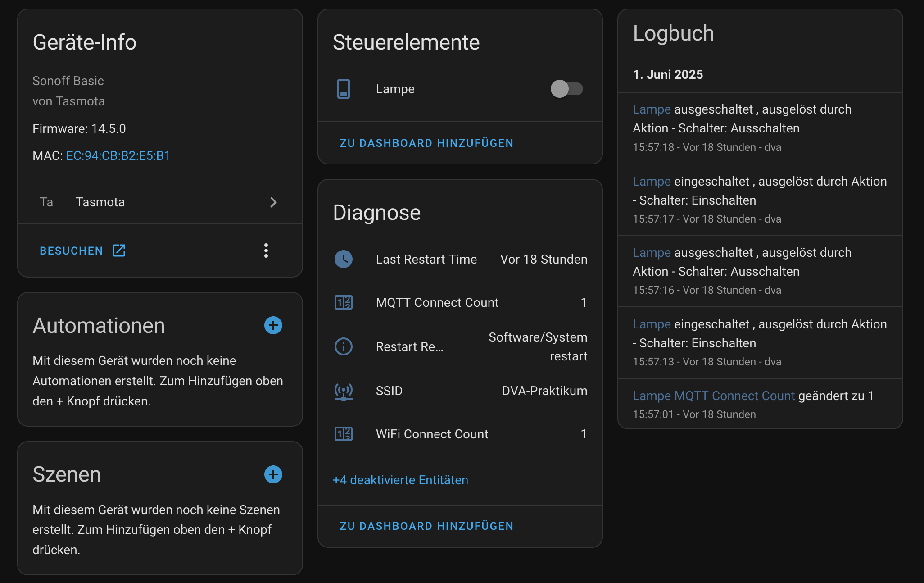This screenshot has width=924, height=583.
Task: Click the BESUCHEN button
Action: coord(82,251)
